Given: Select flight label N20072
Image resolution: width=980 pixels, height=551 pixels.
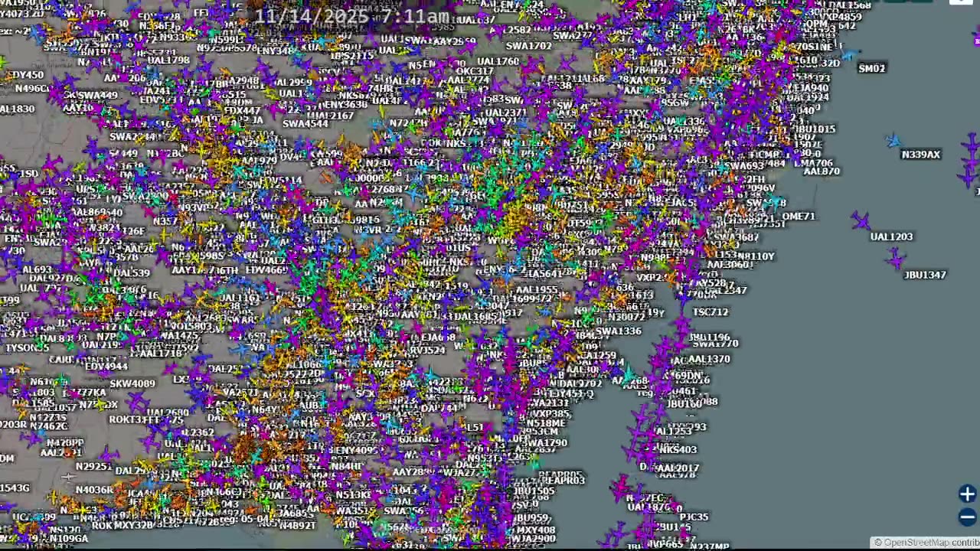Looking at the screenshot, I should coord(627,317).
